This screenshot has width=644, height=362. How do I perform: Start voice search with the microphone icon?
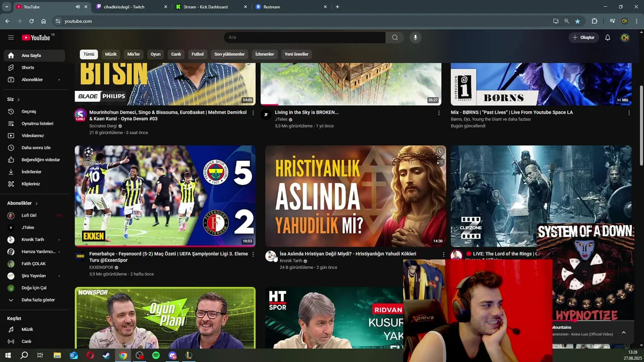(415, 37)
